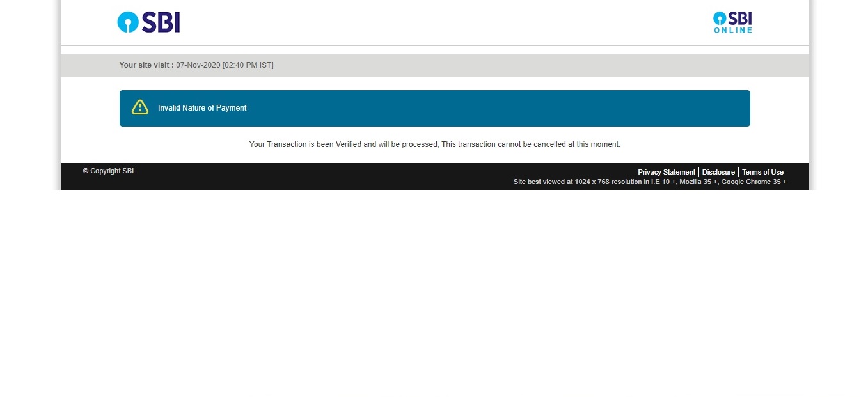Click the SBI lettering in the right logo
The width and height of the screenshot is (868, 397).
[740, 18]
